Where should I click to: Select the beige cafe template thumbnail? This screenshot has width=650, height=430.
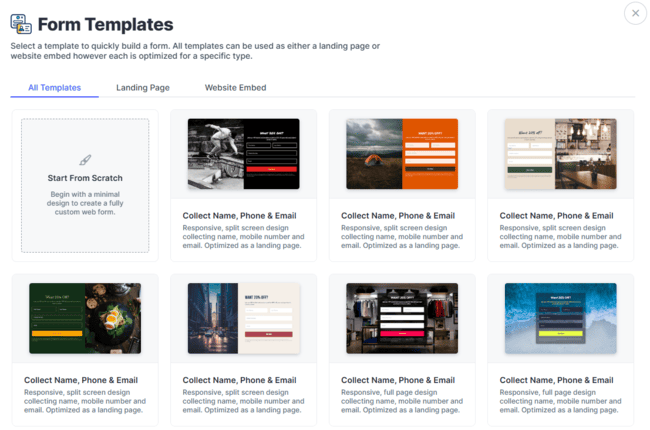pyautogui.click(x=560, y=154)
